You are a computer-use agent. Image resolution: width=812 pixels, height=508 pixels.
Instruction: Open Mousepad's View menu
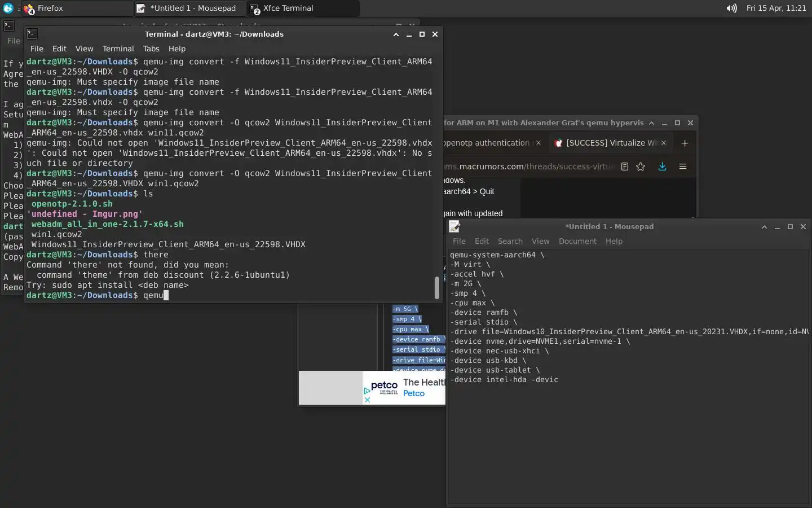coord(540,241)
